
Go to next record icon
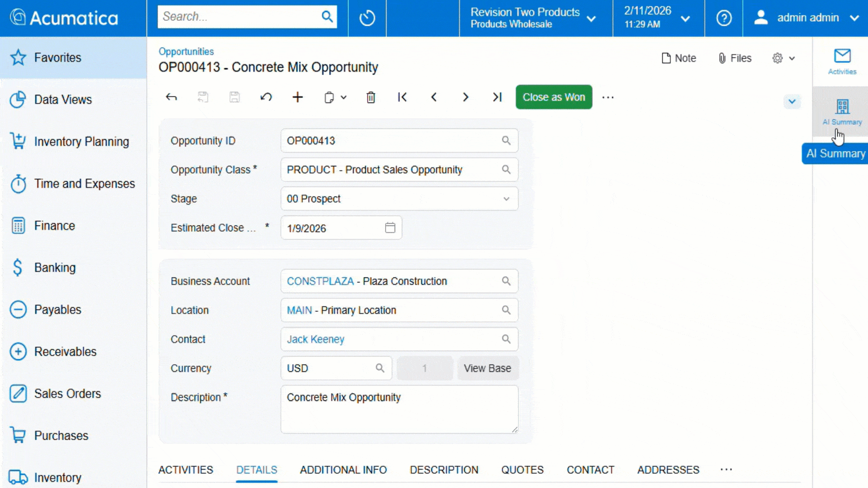[466, 97]
